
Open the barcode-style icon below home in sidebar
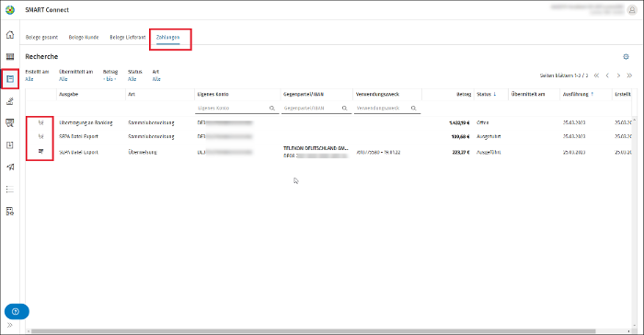[x=10, y=57]
